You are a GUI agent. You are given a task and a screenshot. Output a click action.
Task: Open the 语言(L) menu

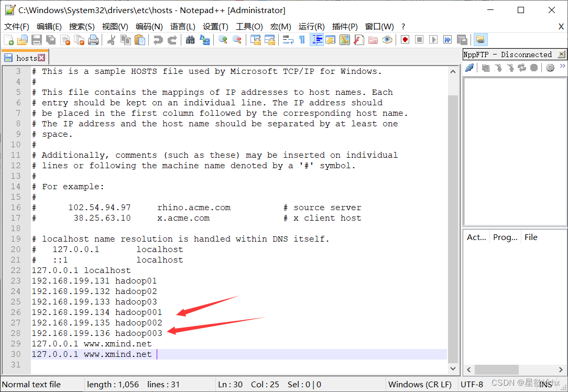(183, 26)
